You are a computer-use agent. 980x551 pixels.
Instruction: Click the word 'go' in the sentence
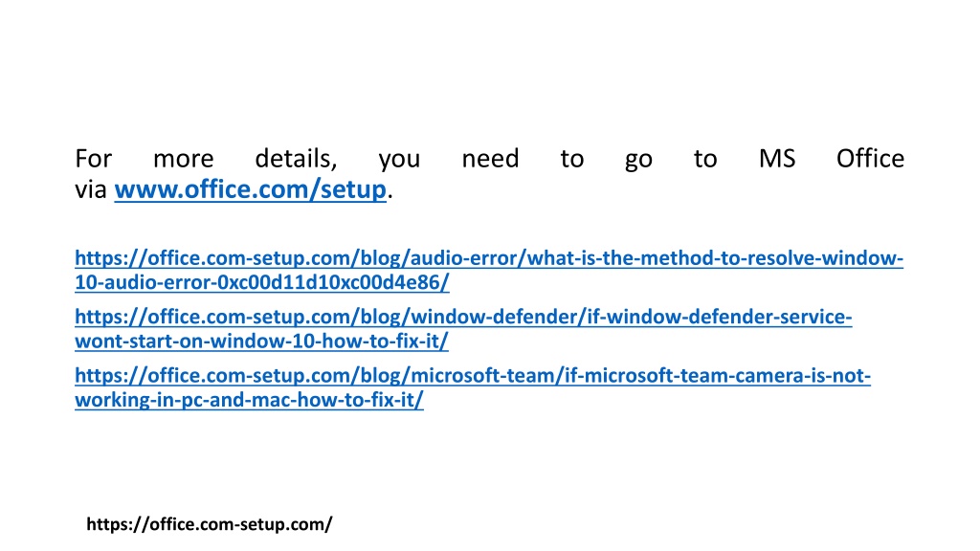(x=638, y=161)
